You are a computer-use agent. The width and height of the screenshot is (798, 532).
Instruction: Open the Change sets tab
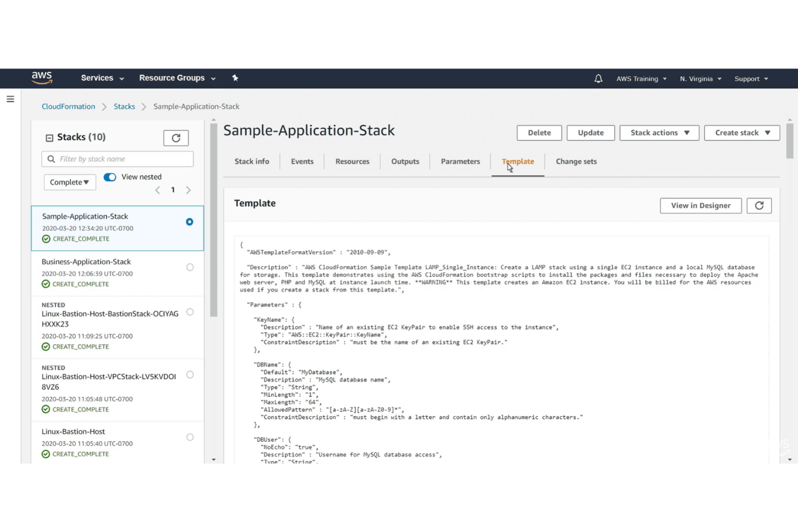point(576,161)
